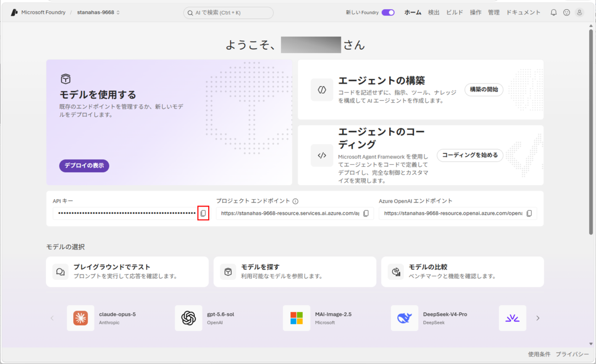The image size is (596, 364).
Task: Click the chat bubbles icon for プレイグラウンドでテスト
Action: 61,272
